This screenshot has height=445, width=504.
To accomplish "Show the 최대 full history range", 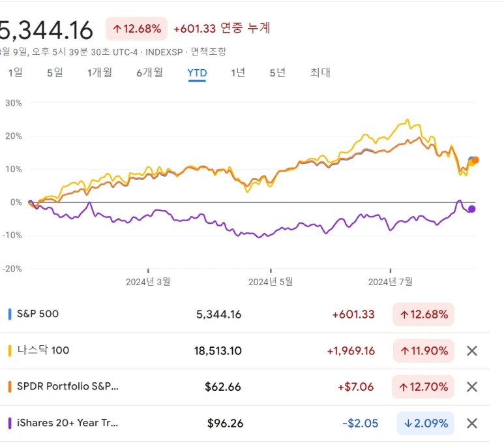I will point(320,72).
